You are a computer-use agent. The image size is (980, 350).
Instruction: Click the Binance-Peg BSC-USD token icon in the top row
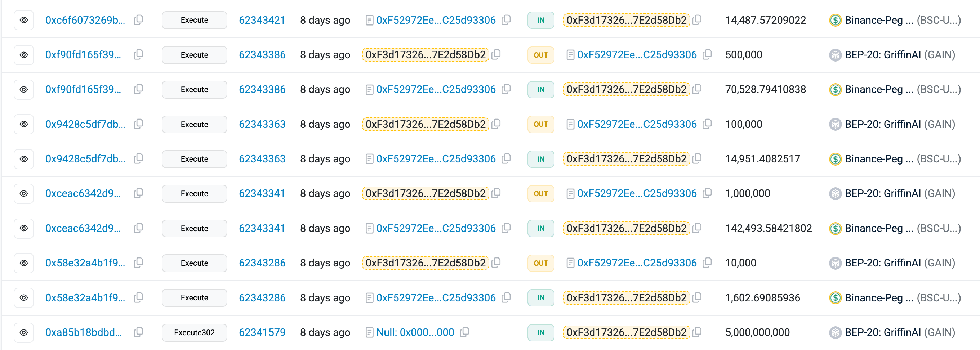pos(836,20)
